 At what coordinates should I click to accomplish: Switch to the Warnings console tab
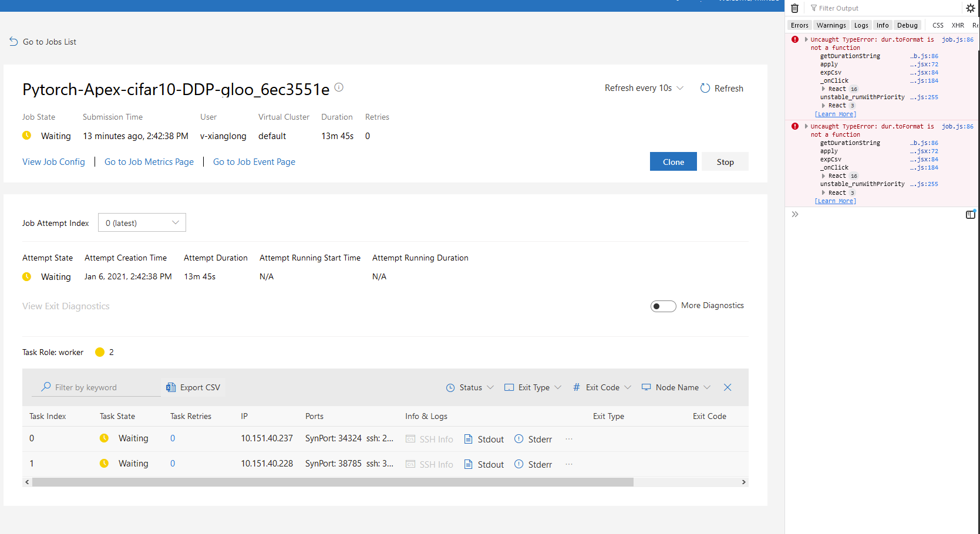pyautogui.click(x=831, y=25)
